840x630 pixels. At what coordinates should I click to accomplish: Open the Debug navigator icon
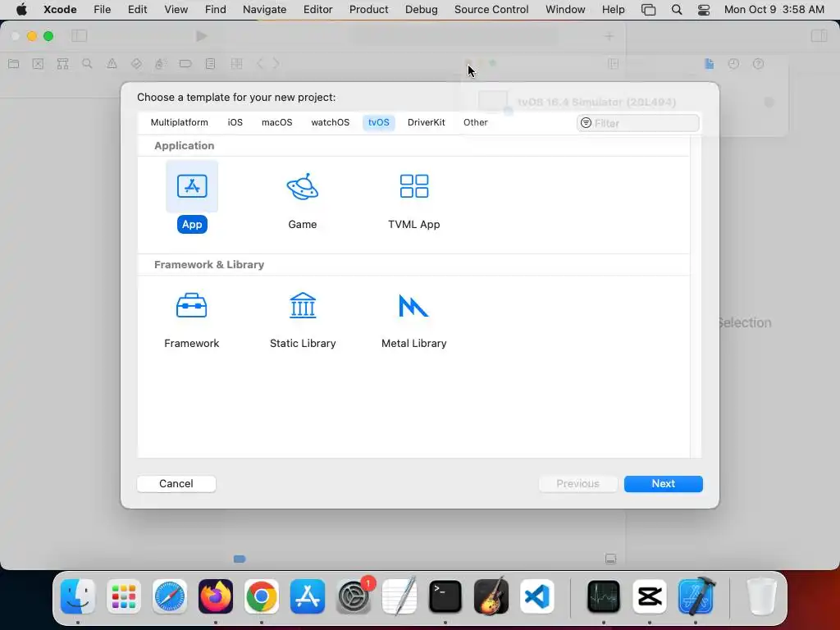[160, 64]
